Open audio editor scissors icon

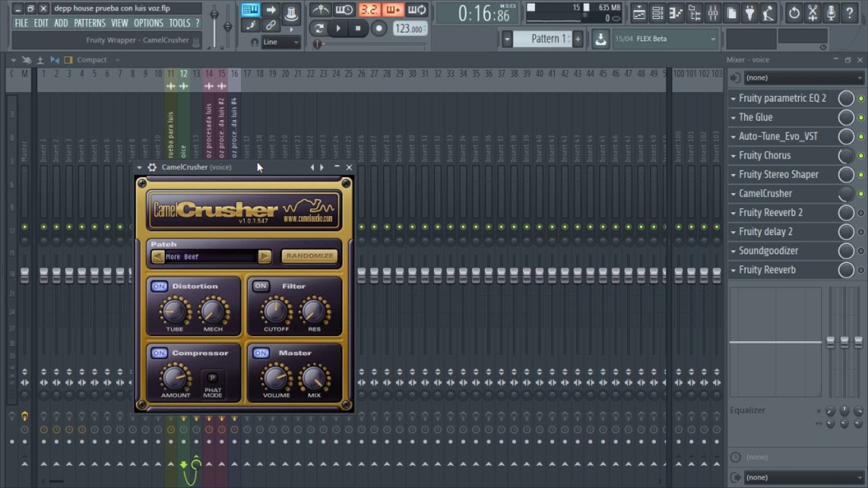(x=812, y=13)
